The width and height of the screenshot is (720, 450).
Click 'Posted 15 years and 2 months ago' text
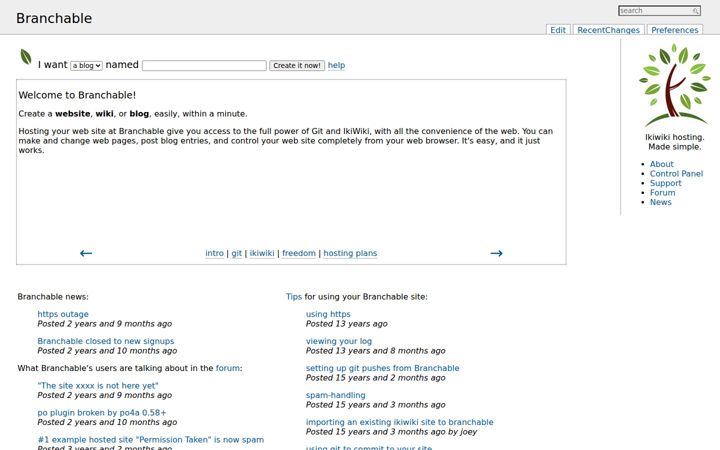[376, 378]
